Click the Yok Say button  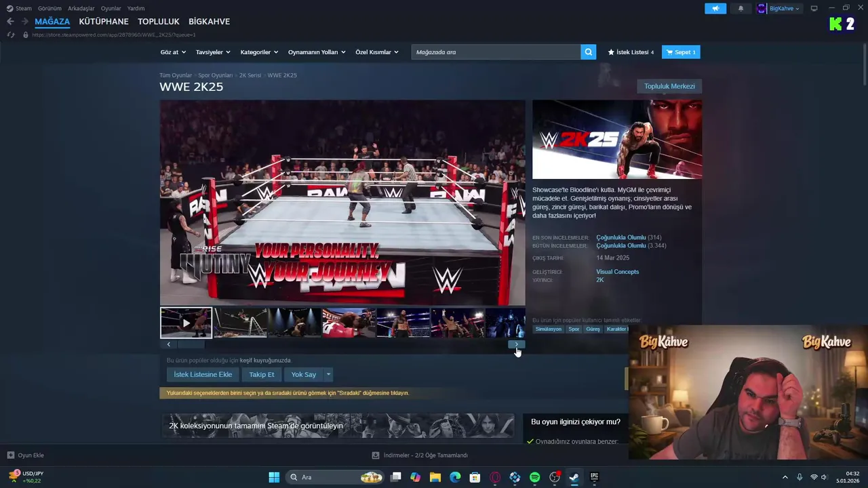point(304,374)
